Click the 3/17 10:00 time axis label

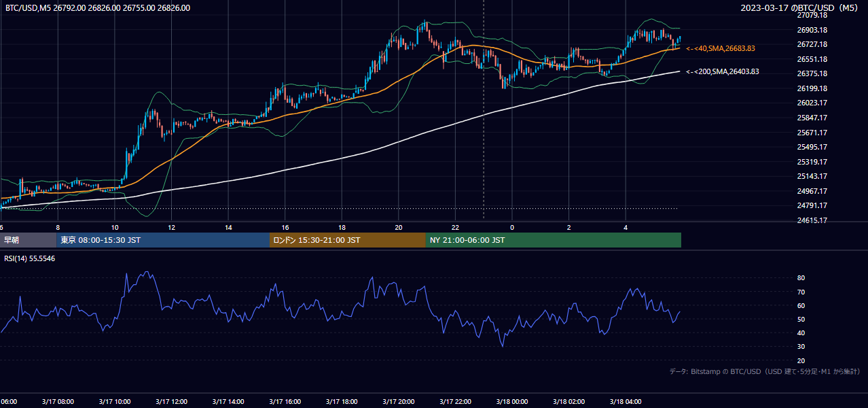tap(114, 401)
